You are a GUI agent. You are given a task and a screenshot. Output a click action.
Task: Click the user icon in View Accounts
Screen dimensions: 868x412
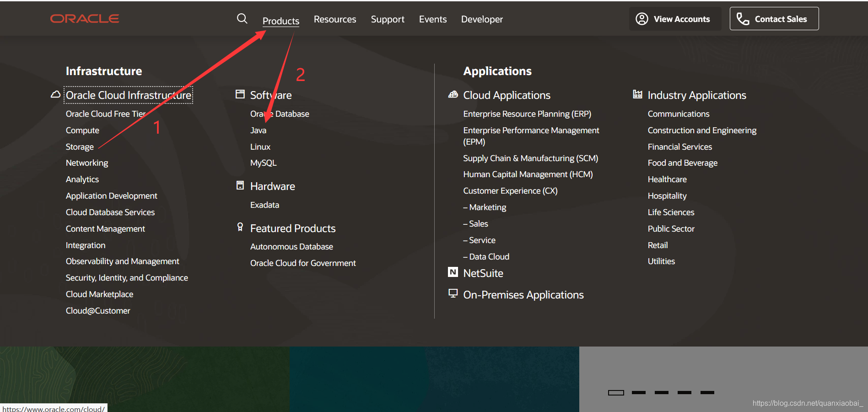pyautogui.click(x=642, y=19)
